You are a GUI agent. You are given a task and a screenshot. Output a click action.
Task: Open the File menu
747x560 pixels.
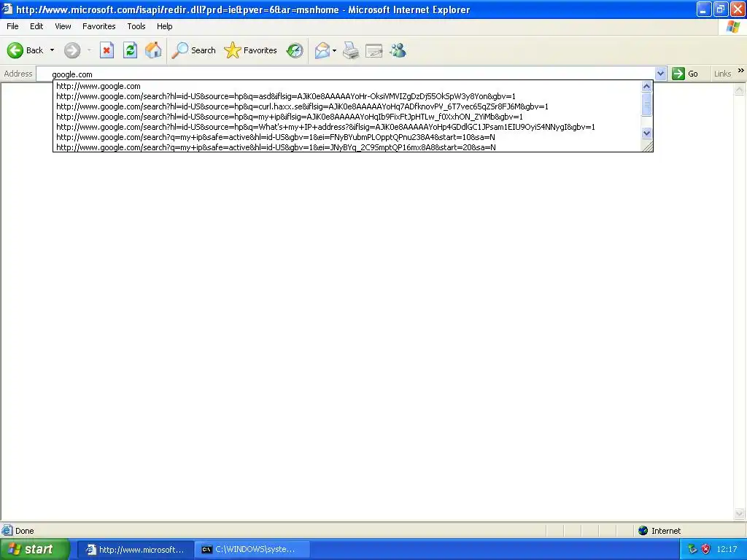[12, 26]
